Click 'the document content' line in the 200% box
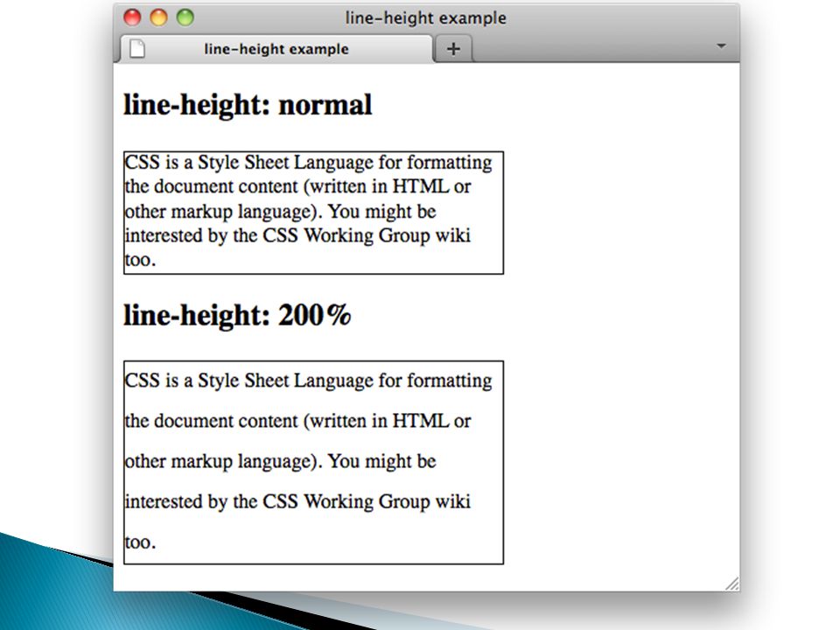840x630 pixels. point(297,421)
